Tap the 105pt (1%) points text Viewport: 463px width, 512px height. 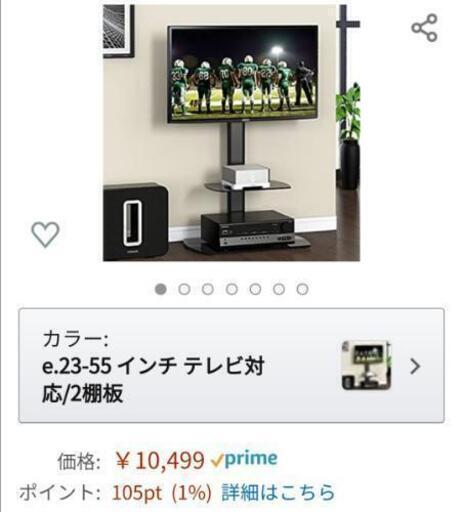[162, 493]
